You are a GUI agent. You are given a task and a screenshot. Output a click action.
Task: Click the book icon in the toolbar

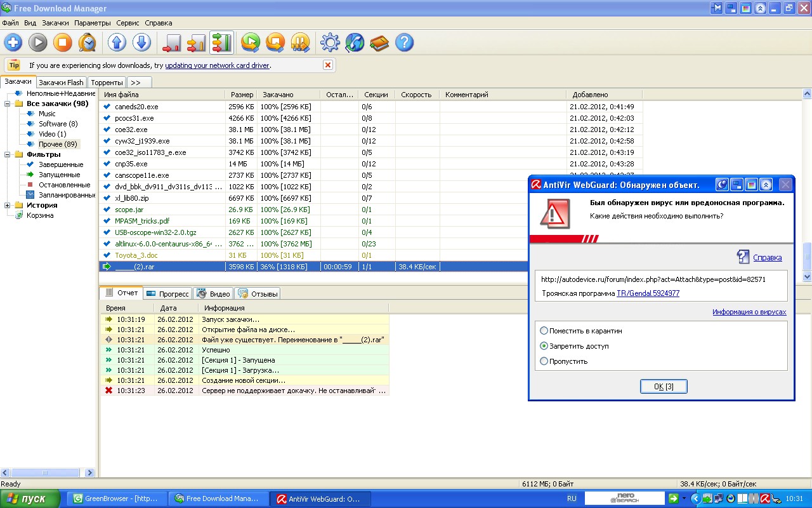point(379,43)
